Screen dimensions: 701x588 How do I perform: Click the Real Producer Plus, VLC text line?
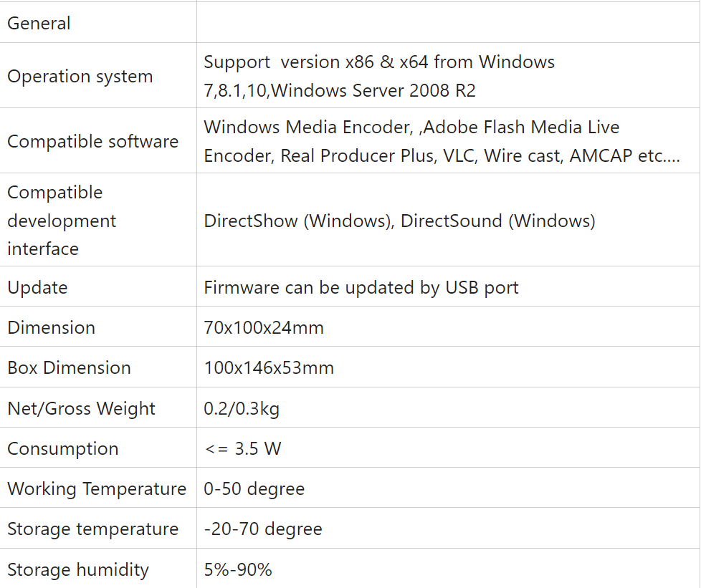coord(442,155)
